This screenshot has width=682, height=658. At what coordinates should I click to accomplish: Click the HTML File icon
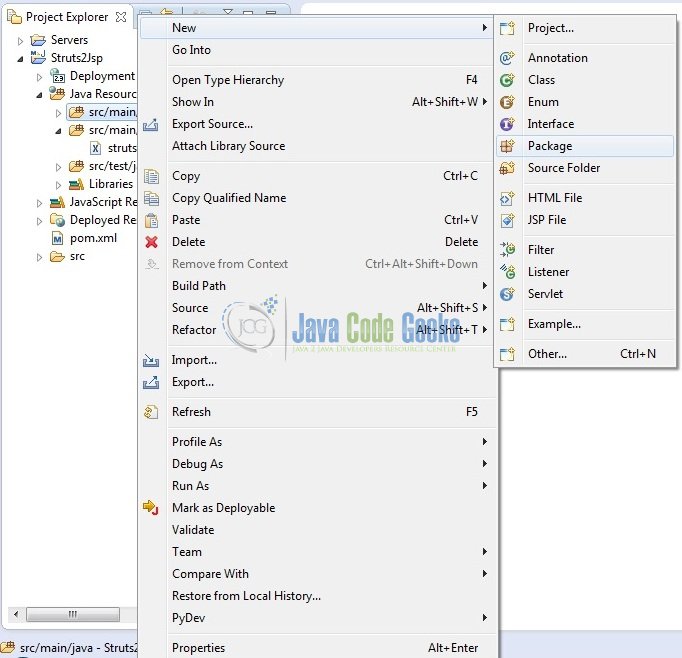click(x=507, y=198)
